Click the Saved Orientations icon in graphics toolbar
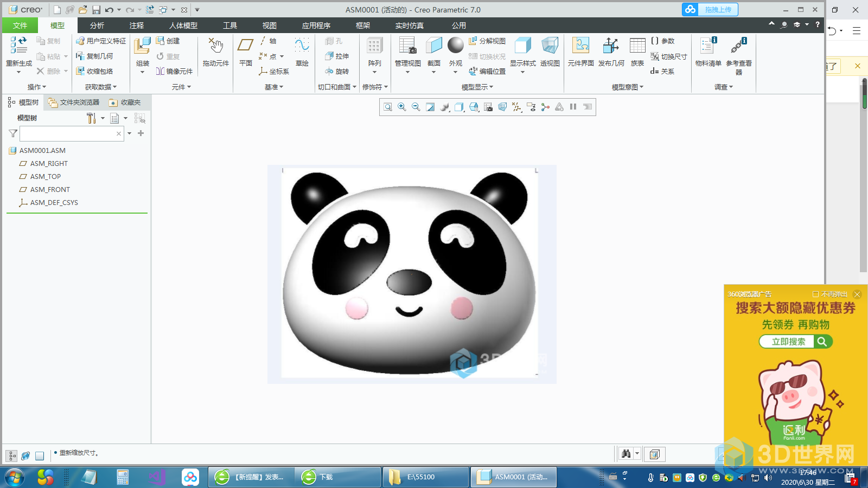 point(474,107)
